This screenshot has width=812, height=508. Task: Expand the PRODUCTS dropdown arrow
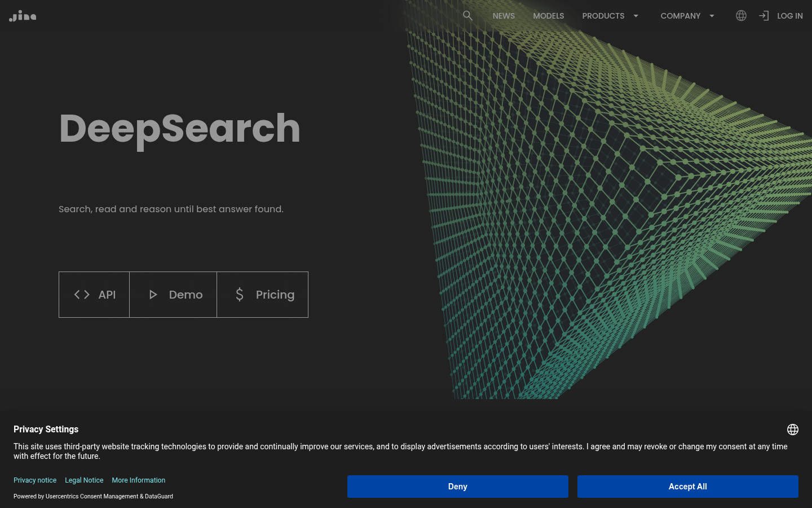pos(636,16)
